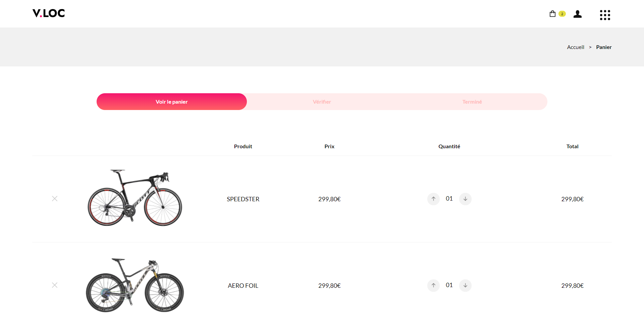Click the up arrow for AERO FOIL quantity

pyautogui.click(x=433, y=285)
